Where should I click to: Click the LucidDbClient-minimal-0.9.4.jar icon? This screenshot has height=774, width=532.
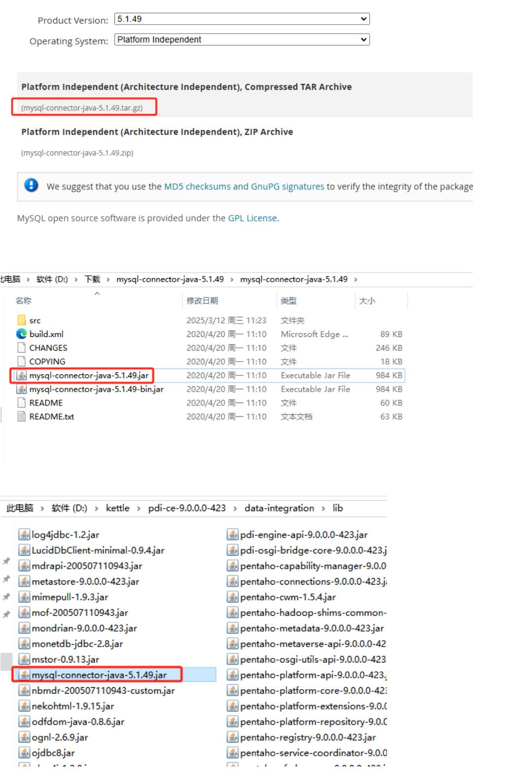click(x=24, y=550)
